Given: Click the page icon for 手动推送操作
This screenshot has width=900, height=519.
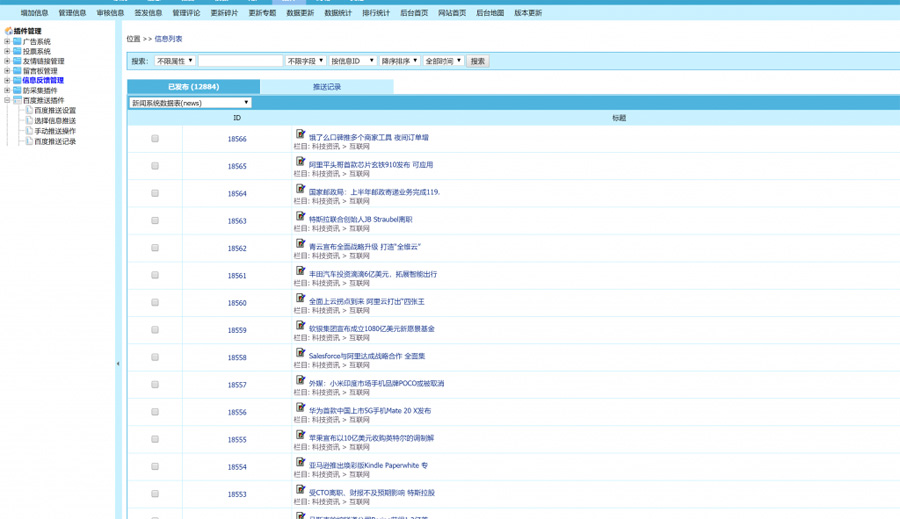Looking at the screenshot, I should [29, 131].
